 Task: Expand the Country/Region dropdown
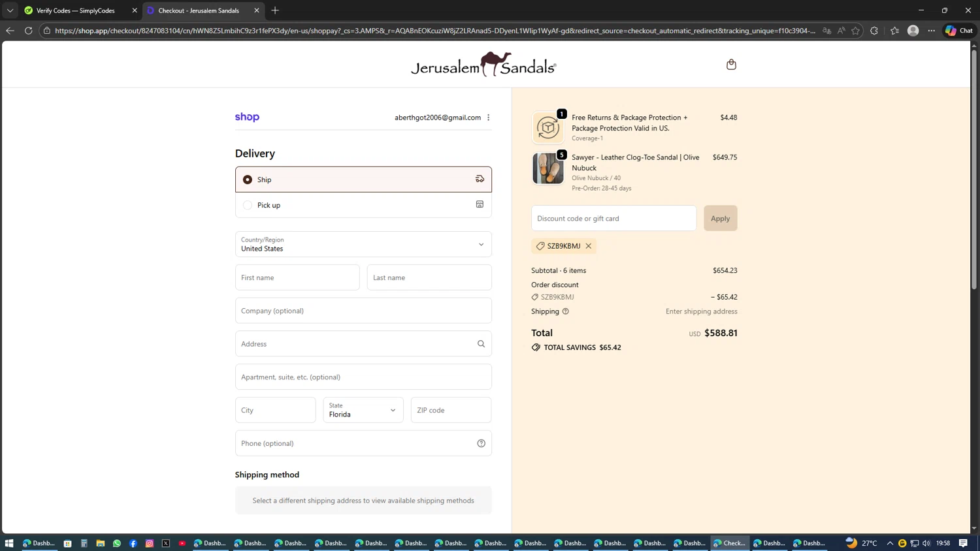[363, 244]
